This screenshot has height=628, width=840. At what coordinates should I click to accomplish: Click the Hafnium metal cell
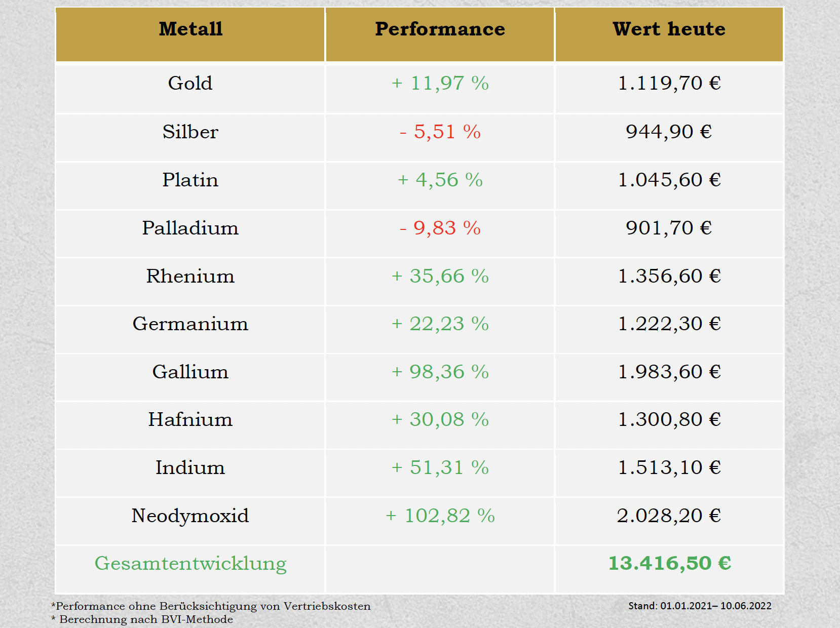tap(190, 419)
